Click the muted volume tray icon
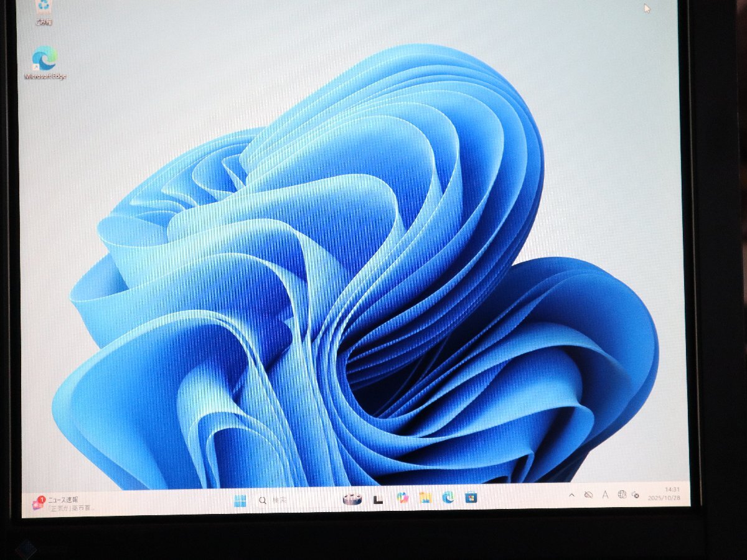747x560 pixels. pyautogui.click(x=636, y=494)
